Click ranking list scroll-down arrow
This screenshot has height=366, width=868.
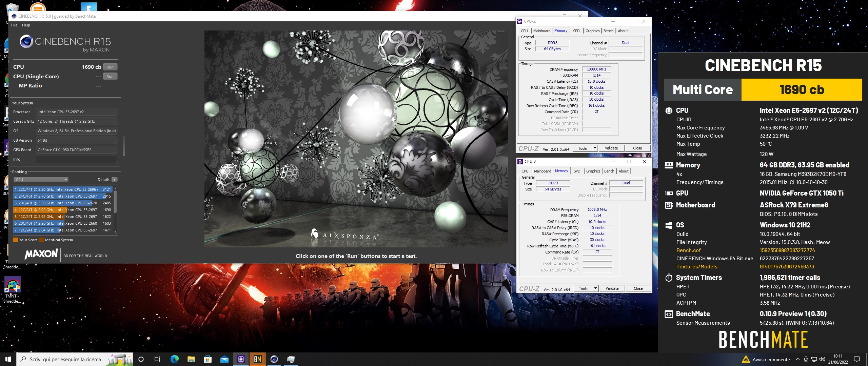pyautogui.click(x=115, y=232)
